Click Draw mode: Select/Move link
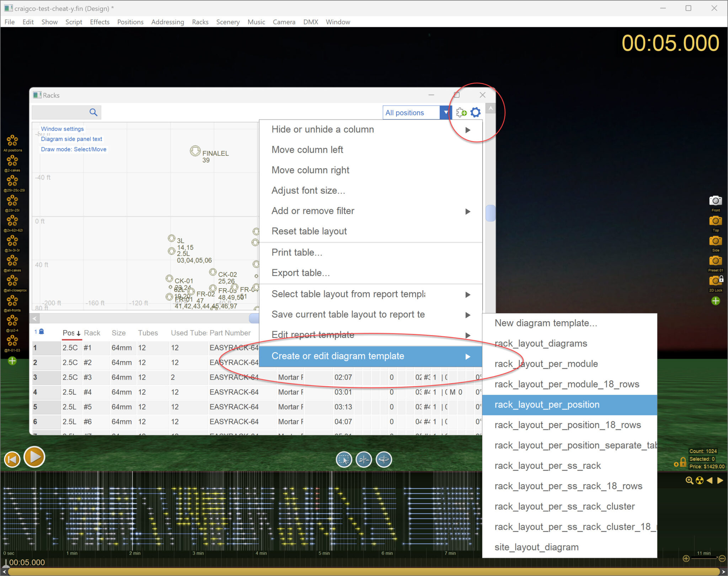The height and width of the screenshot is (576, 728). (x=74, y=149)
